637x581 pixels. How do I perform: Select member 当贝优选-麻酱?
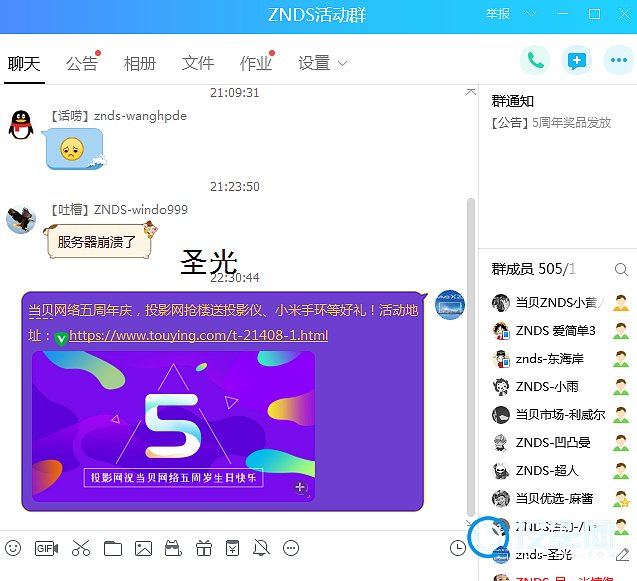(560, 499)
